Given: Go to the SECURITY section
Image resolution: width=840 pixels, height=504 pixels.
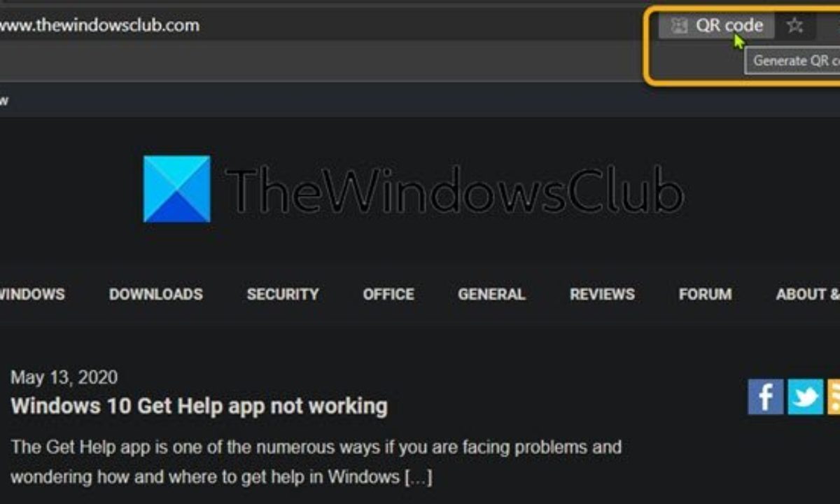Looking at the screenshot, I should tap(283, 294).
